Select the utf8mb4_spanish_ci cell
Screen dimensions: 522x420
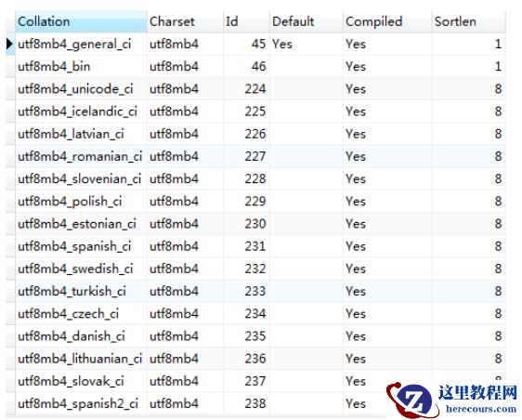[81, 246]
